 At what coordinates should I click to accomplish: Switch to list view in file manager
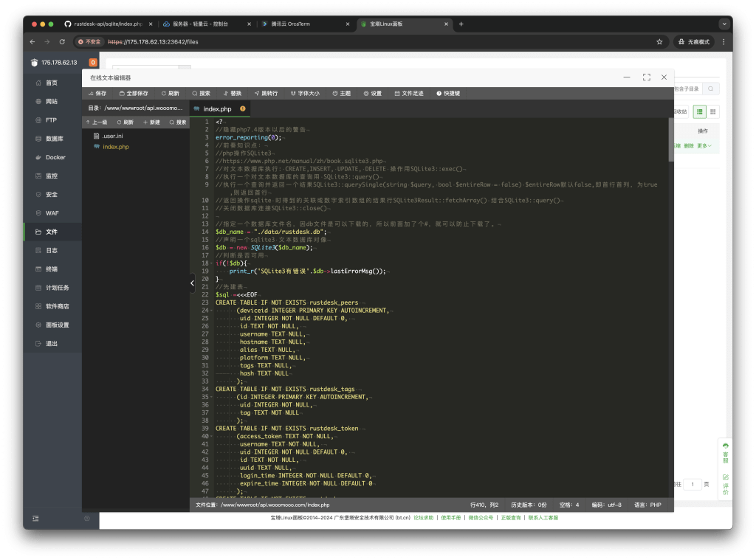(x=698, y=111)
